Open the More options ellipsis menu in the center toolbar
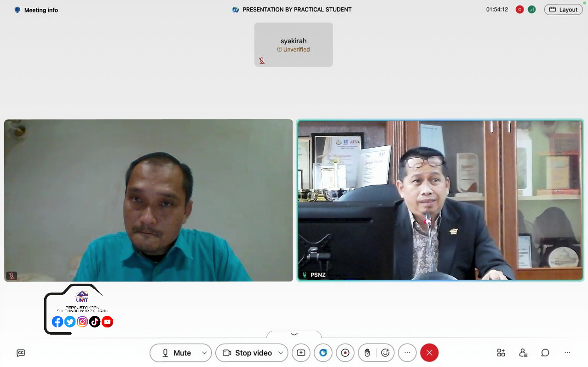Viewport: 588px width, 367px height. tap(407, 353)
